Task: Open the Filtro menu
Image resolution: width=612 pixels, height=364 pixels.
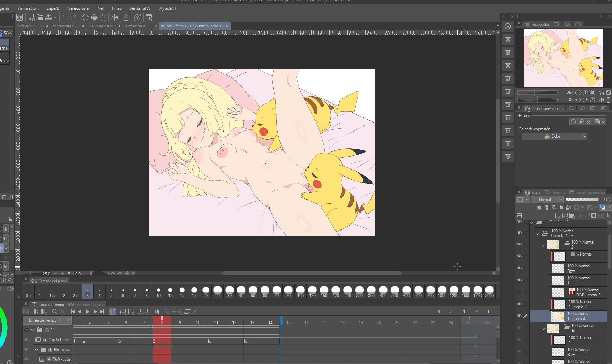Action: pyautogui.click(x=117, y=8)
